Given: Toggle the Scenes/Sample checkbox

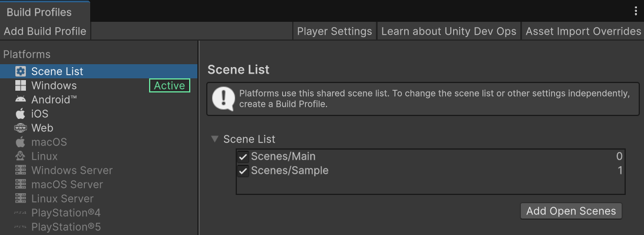Looking at the screenshot, I should click(243, 170).
